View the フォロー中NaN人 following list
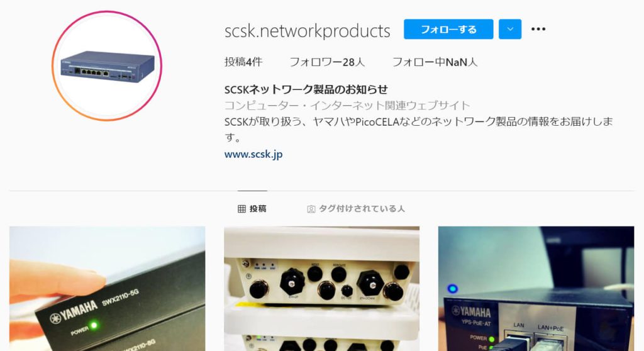Image resolution: width=644 pixels, height=351 pixels. pos(435,62)
